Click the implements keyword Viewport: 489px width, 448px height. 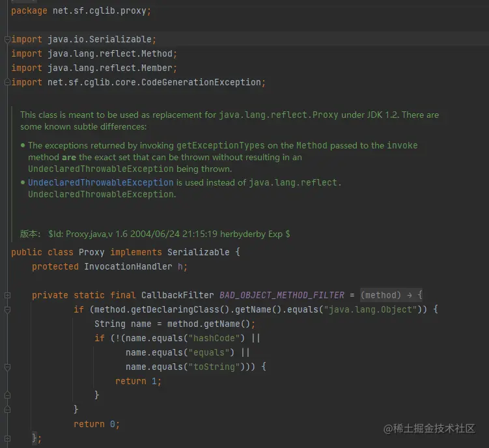tap(136, 252)
